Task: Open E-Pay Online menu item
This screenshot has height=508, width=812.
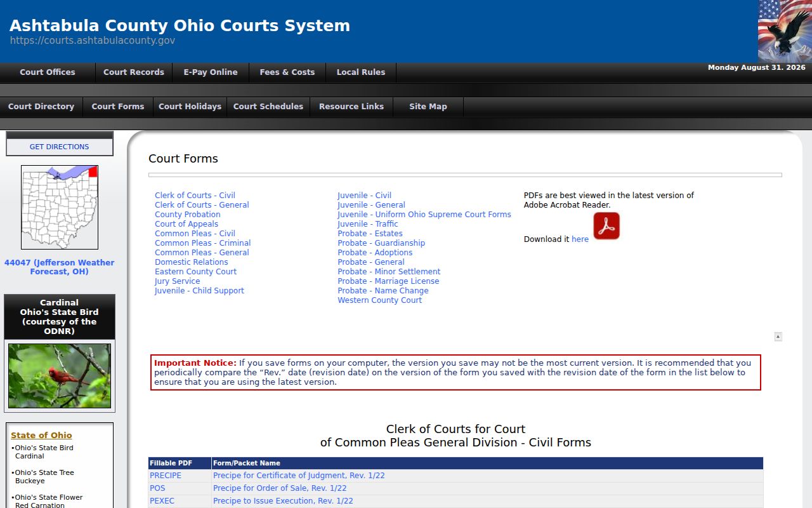Action: [x=211, y=72]
